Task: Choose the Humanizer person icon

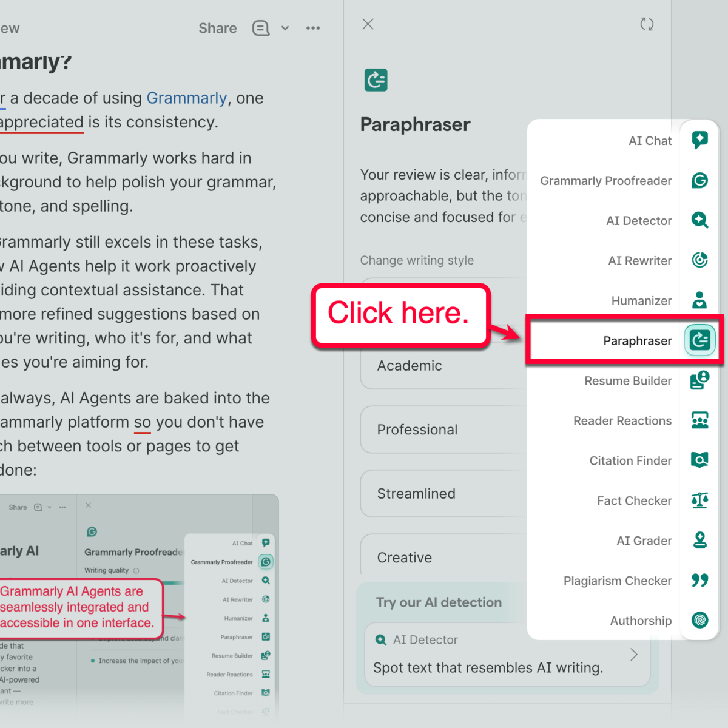Action: pos(699,300)
